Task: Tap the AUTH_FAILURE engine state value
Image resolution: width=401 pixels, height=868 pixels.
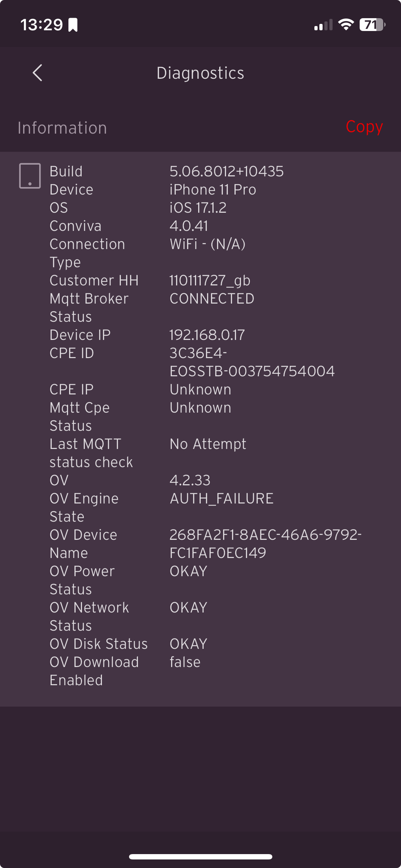Action: (221, 498)
